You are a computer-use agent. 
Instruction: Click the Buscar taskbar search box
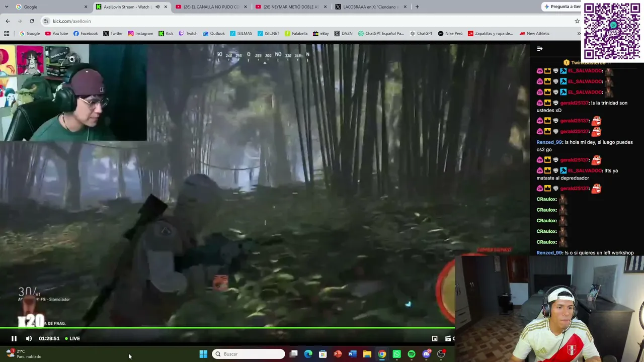[249, 354]
